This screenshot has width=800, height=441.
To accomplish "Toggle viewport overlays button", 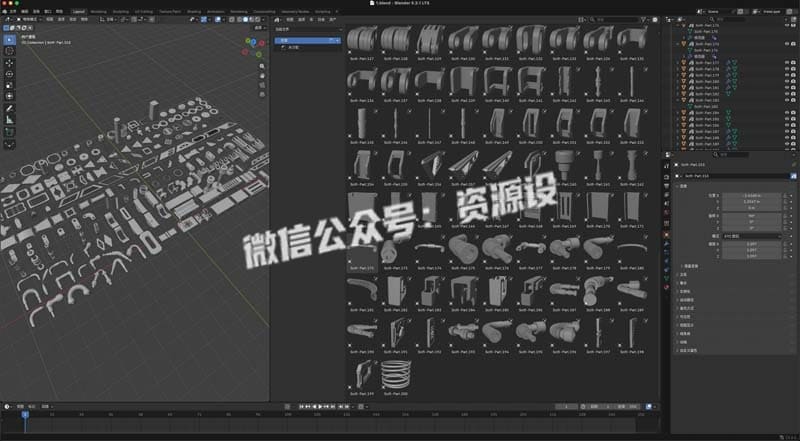I will (x=218, y=19).
